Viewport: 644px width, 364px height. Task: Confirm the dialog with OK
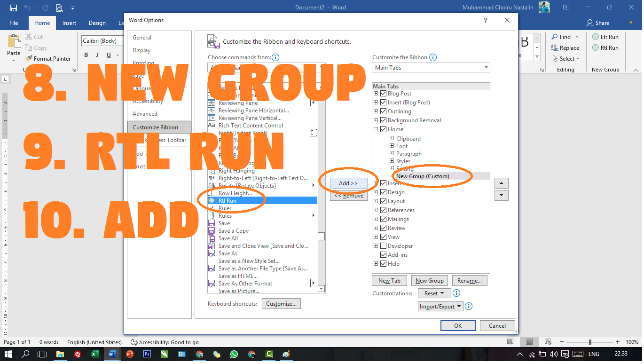[x=458, y=325]
